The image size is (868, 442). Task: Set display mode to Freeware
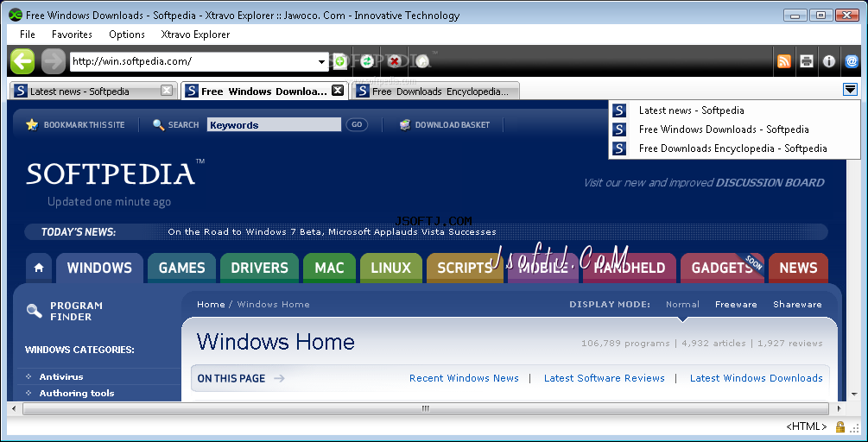click(x=736, y=304)
